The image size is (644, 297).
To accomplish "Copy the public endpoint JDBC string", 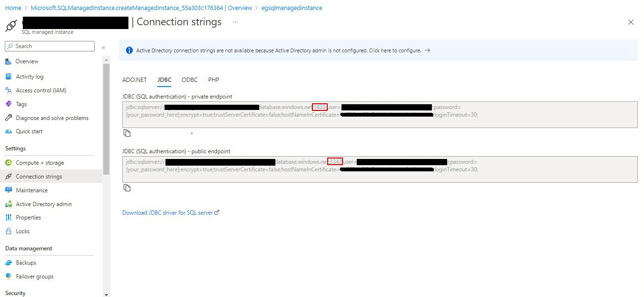I will pos(127,188).
